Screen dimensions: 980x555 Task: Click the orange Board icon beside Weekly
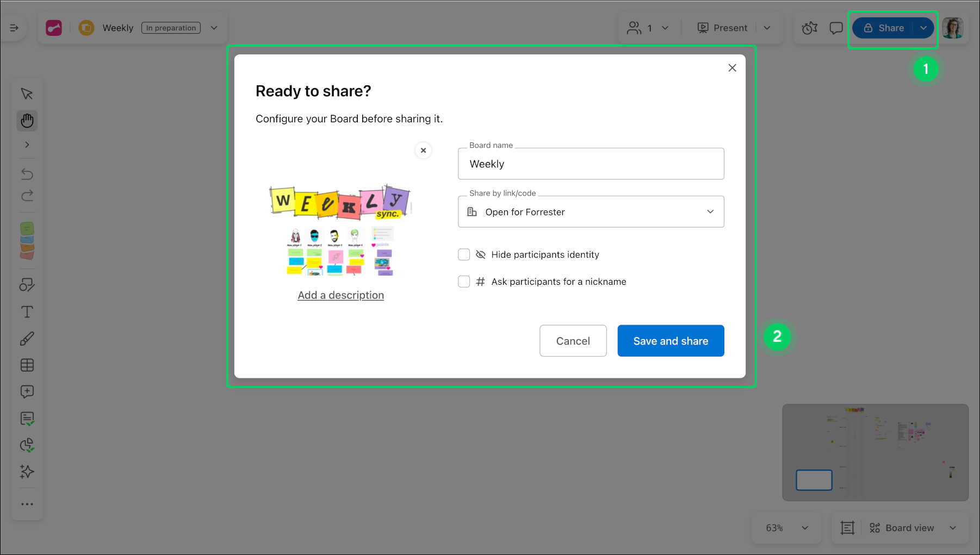click(x=86, y=28)
